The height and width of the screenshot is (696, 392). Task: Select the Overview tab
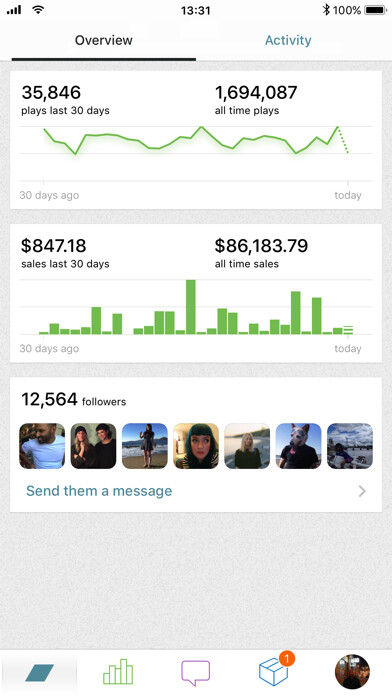coord(103,40)
